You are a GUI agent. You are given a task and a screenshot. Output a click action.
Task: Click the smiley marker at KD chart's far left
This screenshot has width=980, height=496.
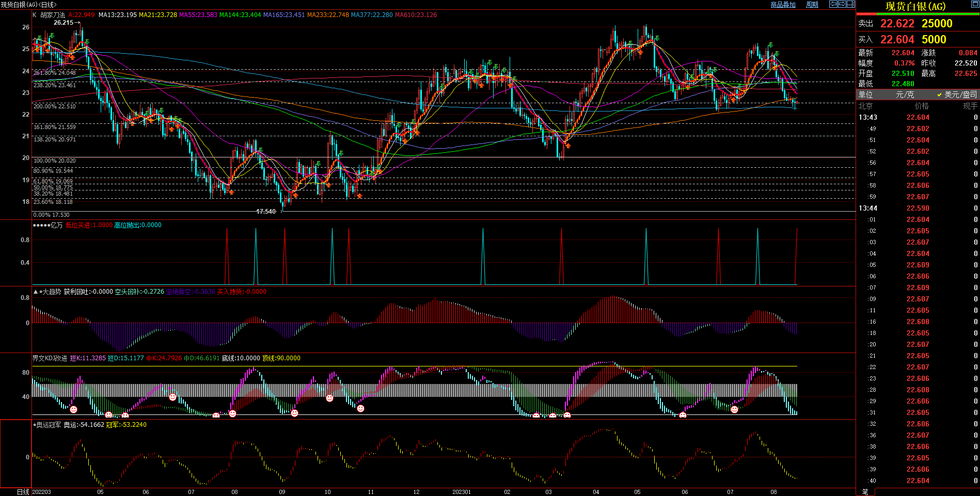tap(73, 409)
